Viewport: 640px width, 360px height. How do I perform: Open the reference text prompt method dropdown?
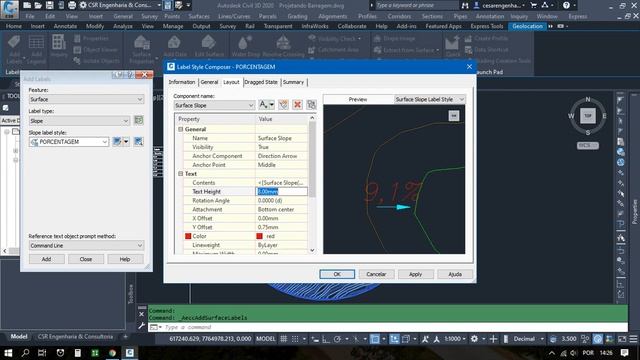[x=86, y=246]
